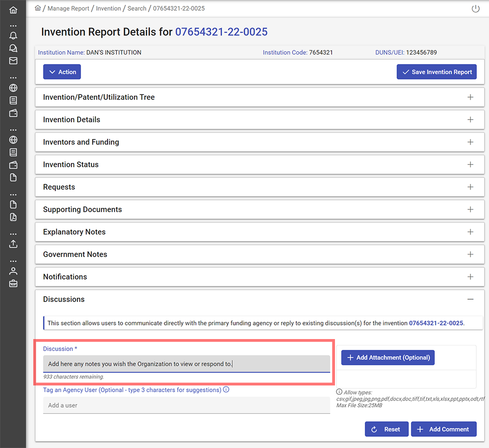
Task: Click the Save Invention Report button
Action: coord(436,72)
